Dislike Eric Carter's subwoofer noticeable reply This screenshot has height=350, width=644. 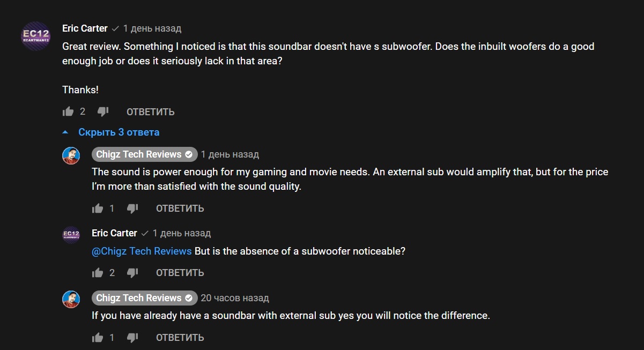pos(132,273)
